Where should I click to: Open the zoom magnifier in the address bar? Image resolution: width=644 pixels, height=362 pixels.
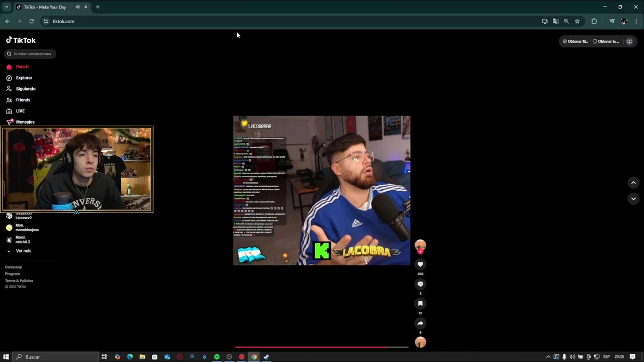click(566, 21)
